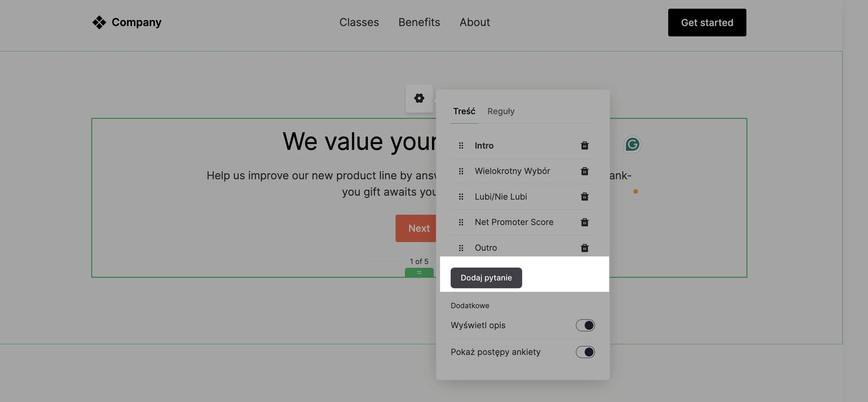Delete the Wielokrotny Wybór question
The width and height of the screenshot is (868, 402).
click(x=584, y=171)
